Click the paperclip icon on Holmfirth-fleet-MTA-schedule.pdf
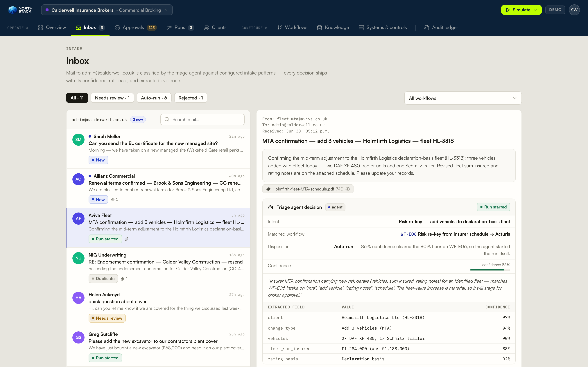 [268, 189]
